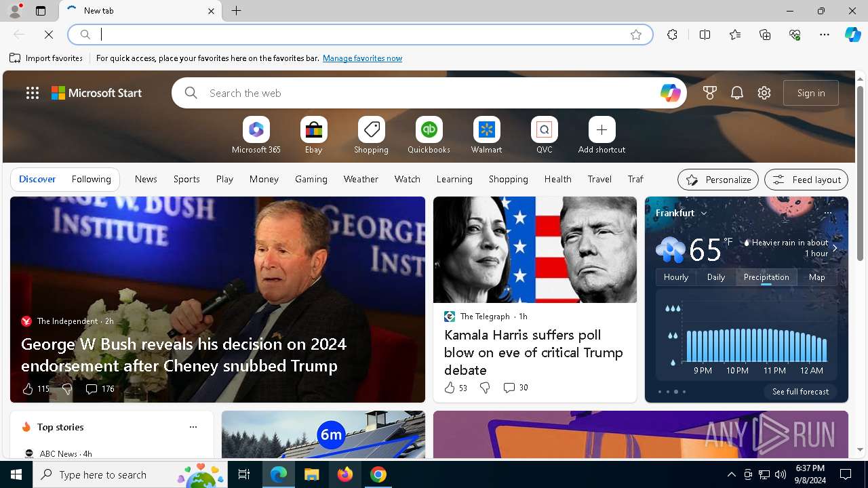Open the Feed layout button

pos(806,180)
